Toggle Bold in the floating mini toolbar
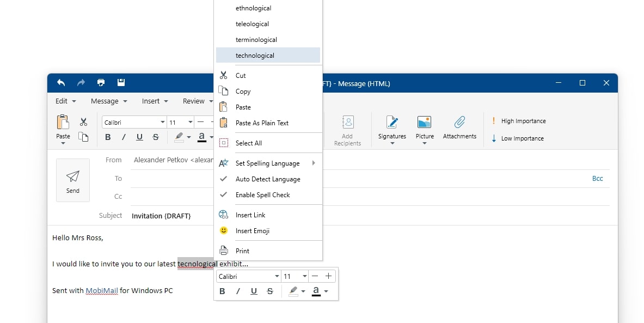This screenshot has width=644, height=323. 222,291
